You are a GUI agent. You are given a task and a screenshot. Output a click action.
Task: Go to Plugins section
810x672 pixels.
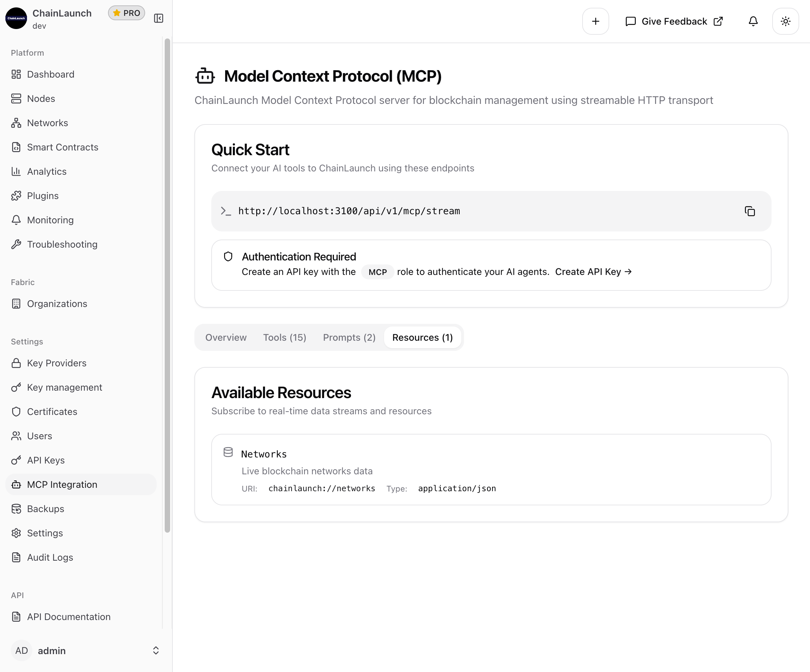tap(43, 196)
